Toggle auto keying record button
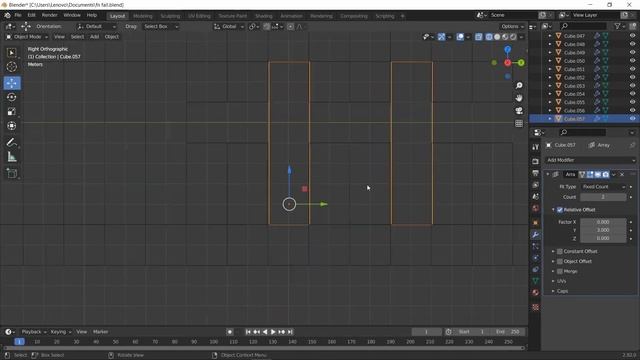The image size is (640, 360). [230, 332]
